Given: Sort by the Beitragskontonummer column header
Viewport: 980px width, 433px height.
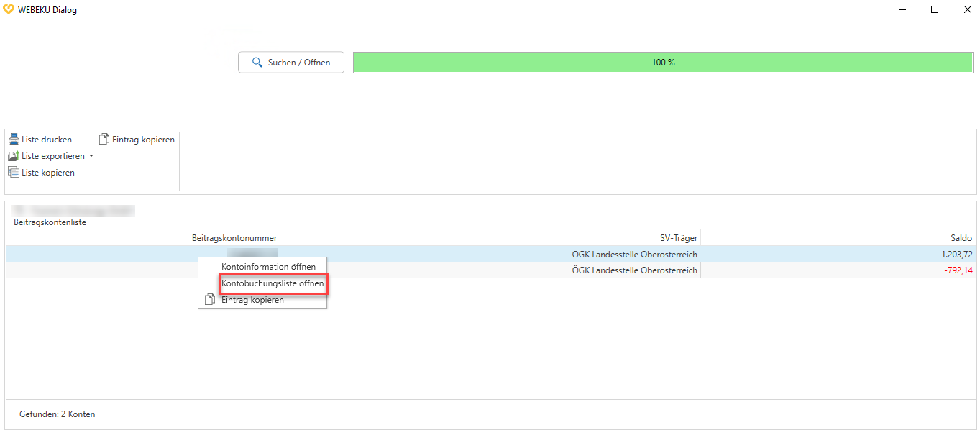Looking at the screenshot, I should 234,238.
